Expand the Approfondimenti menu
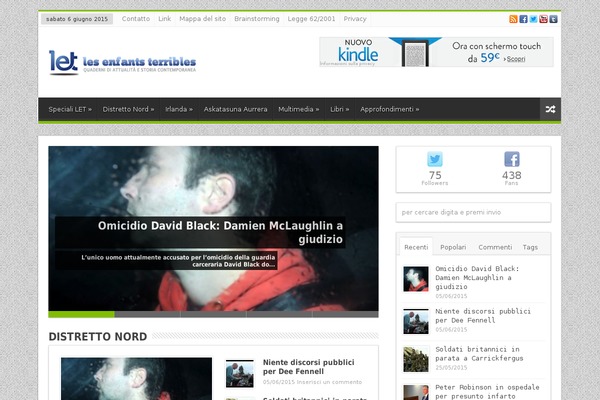 [x=390, y=109]
